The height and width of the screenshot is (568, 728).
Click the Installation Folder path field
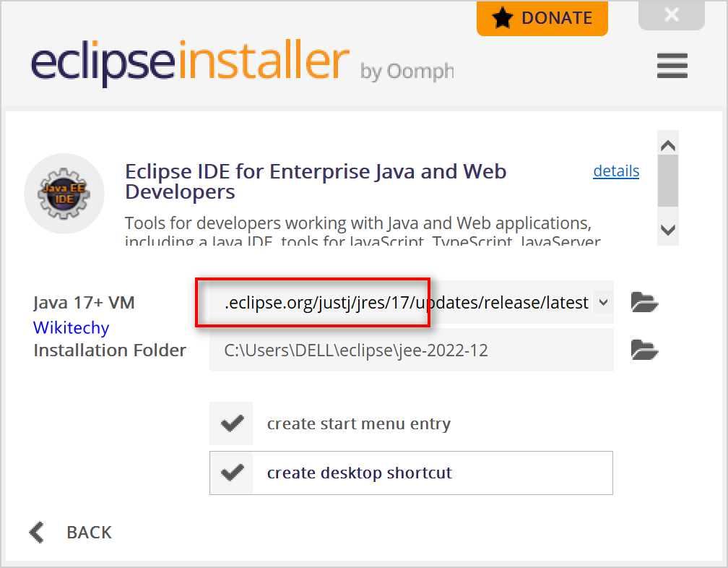tap(411, 350)
